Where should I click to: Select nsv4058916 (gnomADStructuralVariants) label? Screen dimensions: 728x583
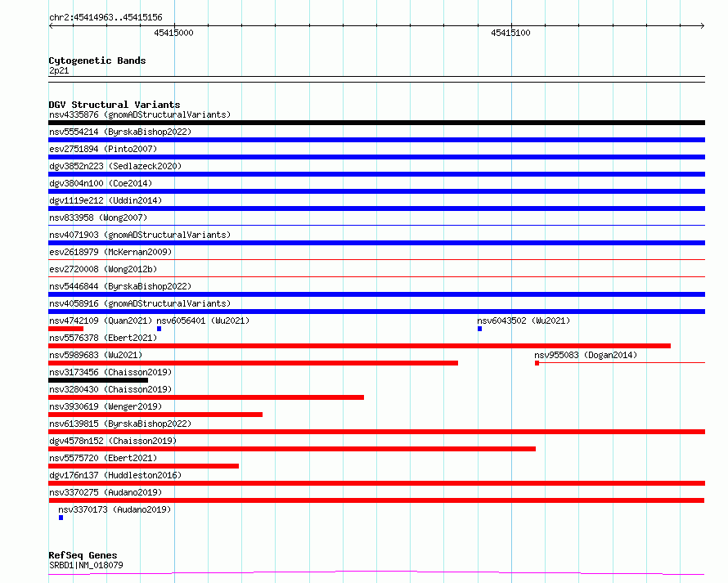[140, 303]
